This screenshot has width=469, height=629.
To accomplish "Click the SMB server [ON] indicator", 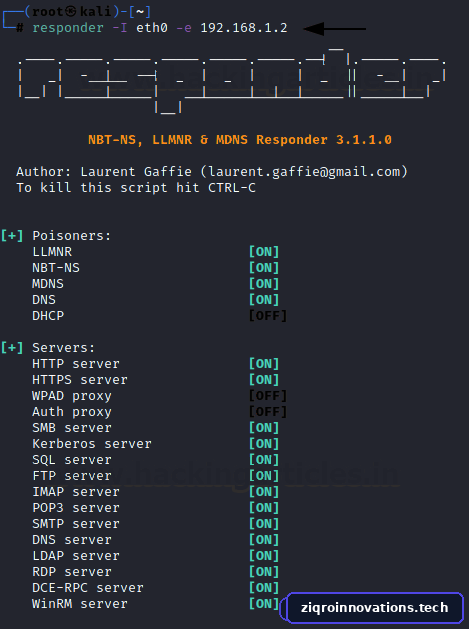I will click(264, 428).
